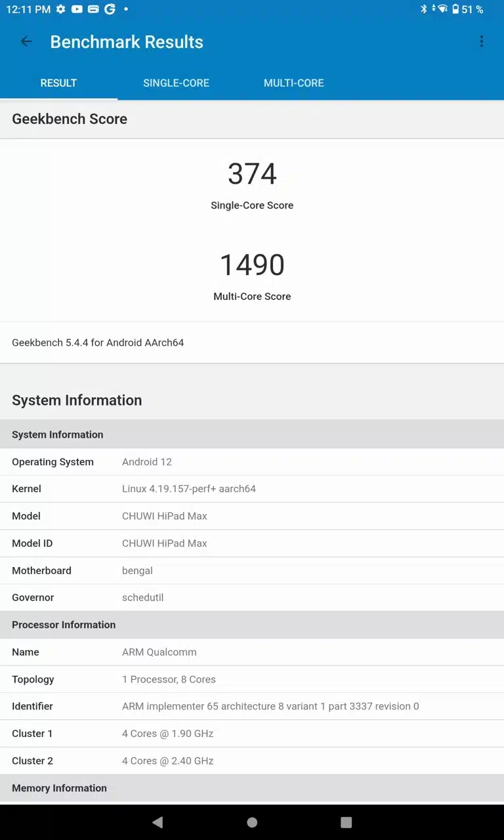
Task: Tap the Identifier ARM implementer row
Action: tap(252, 706)
